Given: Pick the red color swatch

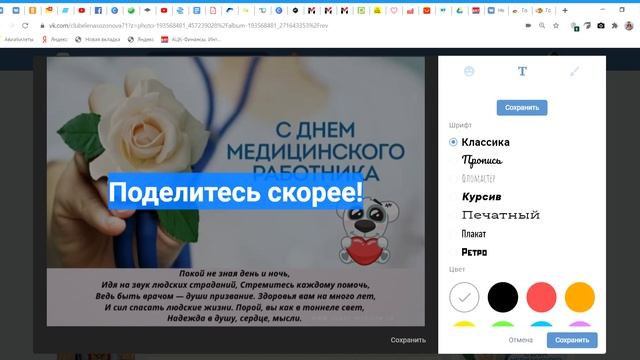Looking at the screenshot, I should point(541,297).
